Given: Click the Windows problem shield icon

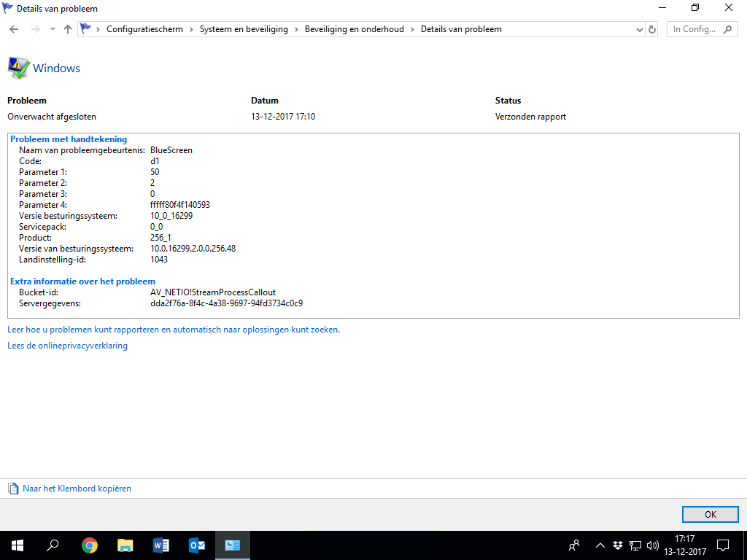Looking at the screenshot, I should [18, 68].
